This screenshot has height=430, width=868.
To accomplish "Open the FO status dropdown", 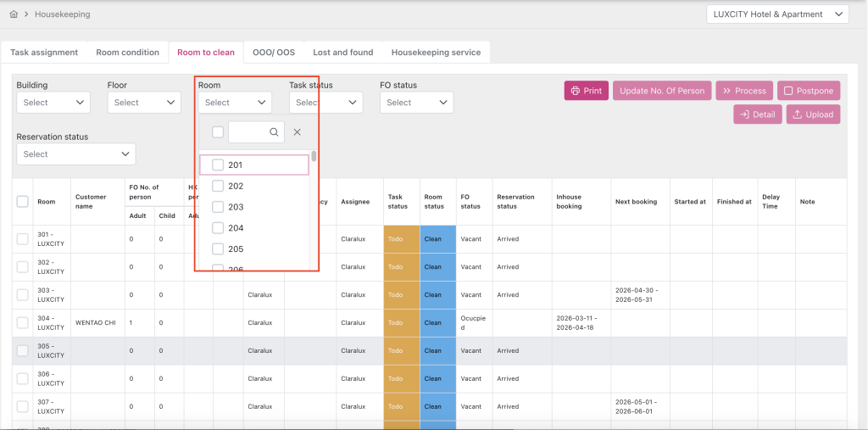I will click(416, 103).
